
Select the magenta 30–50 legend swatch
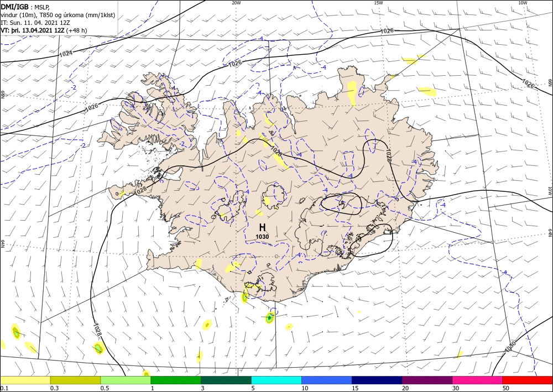478,380
